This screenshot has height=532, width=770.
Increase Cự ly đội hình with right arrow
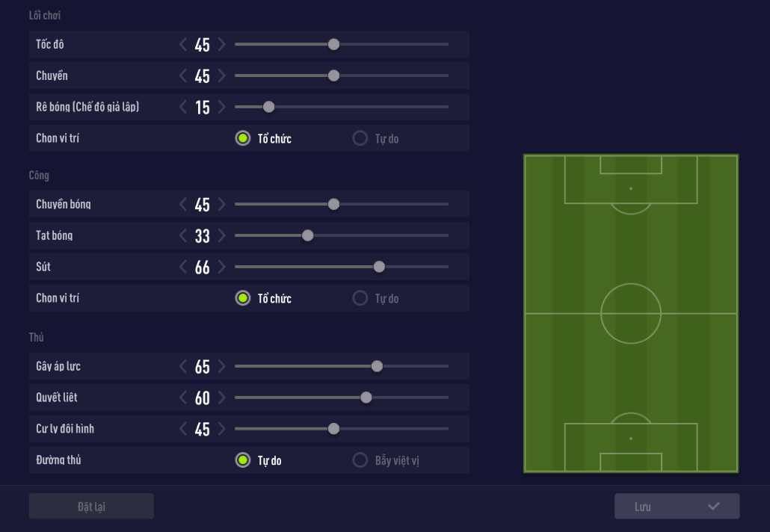pos(221,429)
